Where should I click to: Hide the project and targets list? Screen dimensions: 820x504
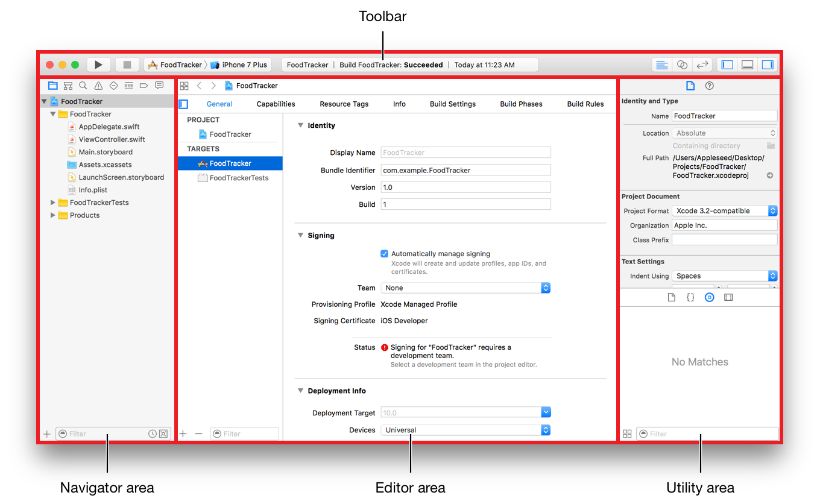point(184,104)
